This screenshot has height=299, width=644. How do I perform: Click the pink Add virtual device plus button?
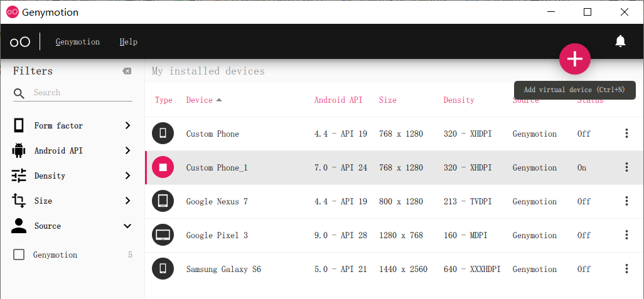574,59
